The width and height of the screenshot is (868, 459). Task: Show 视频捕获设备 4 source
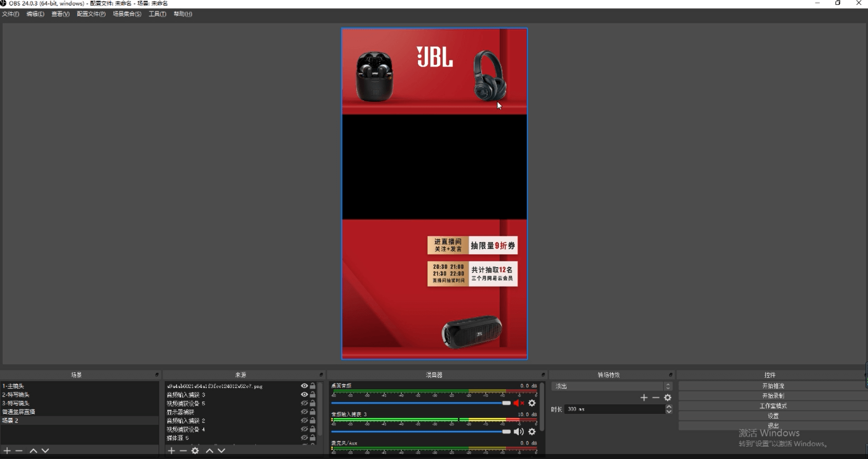[304, 429]
